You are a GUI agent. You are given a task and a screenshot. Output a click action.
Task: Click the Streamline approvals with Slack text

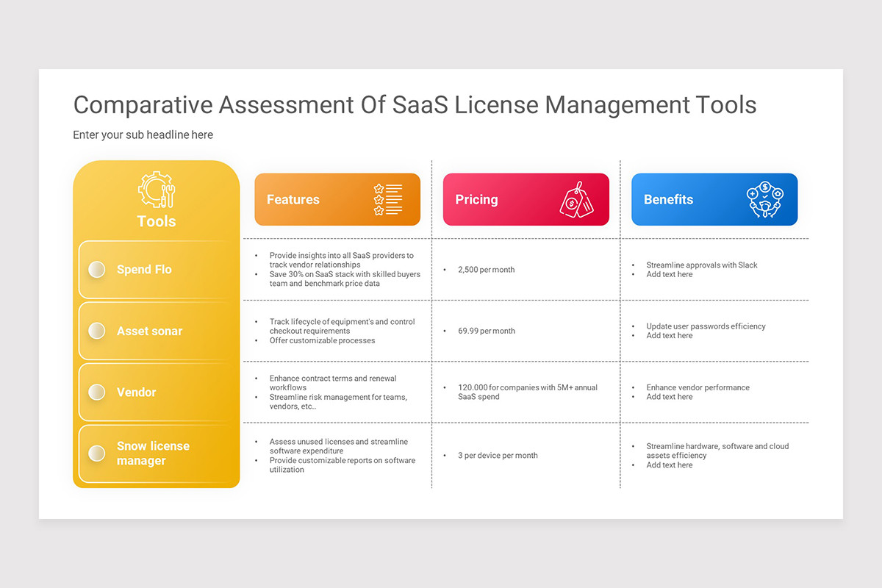tap(702, 265)
